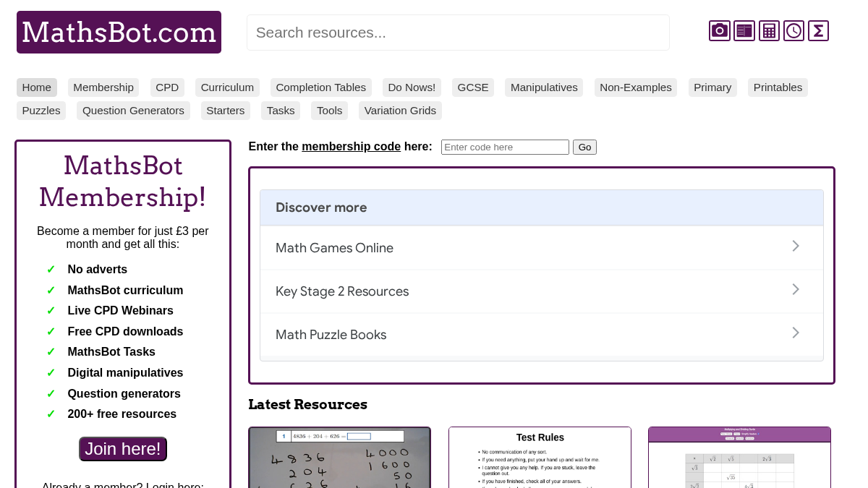Open the Tools section
The height and width of the screenshot is (488, 868).
pos(329,111)
